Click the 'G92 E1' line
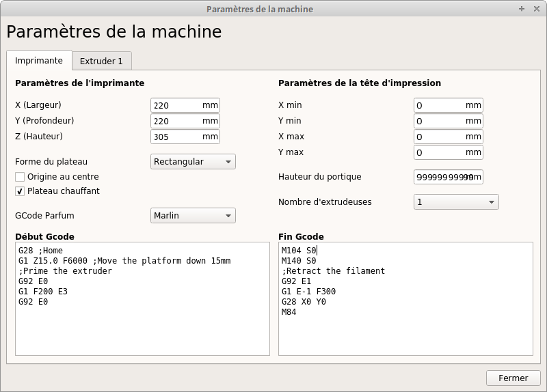The image size is (547, 392). coord(296,281)
